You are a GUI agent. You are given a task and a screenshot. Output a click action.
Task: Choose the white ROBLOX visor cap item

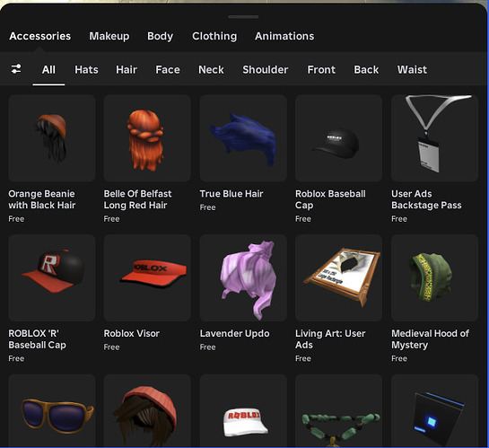click(243, 410)
